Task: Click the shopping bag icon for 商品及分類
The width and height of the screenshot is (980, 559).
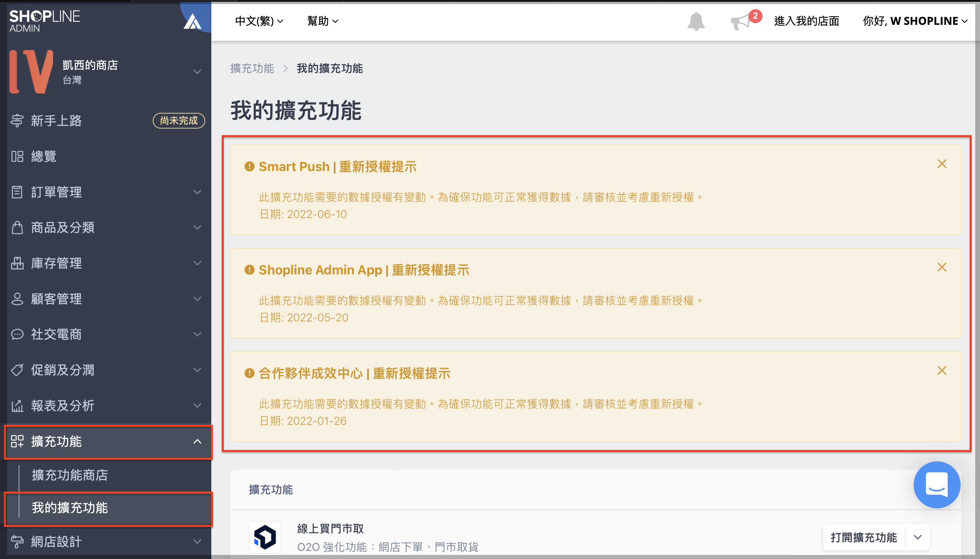Action: (x=17, y=227)
